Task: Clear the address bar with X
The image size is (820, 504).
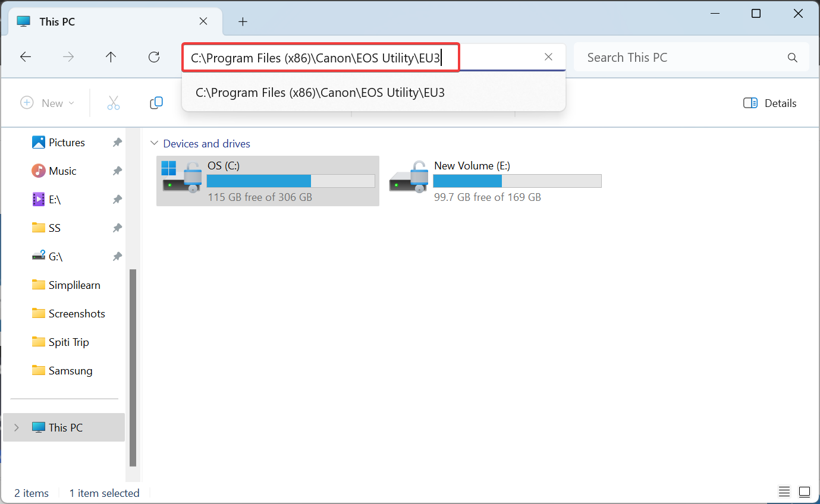Action: 548,57
